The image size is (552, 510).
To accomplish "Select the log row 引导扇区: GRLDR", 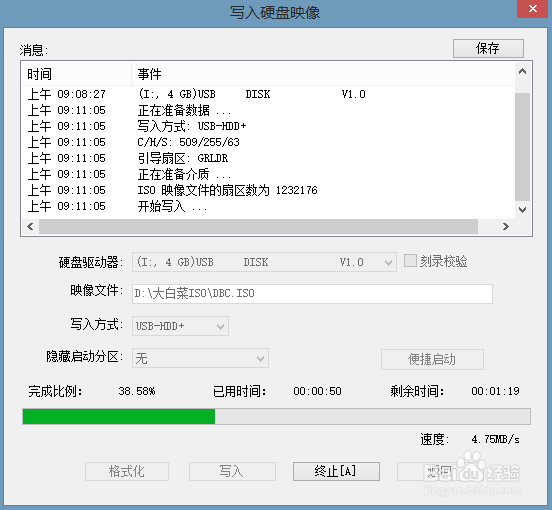I will [268, 158].
